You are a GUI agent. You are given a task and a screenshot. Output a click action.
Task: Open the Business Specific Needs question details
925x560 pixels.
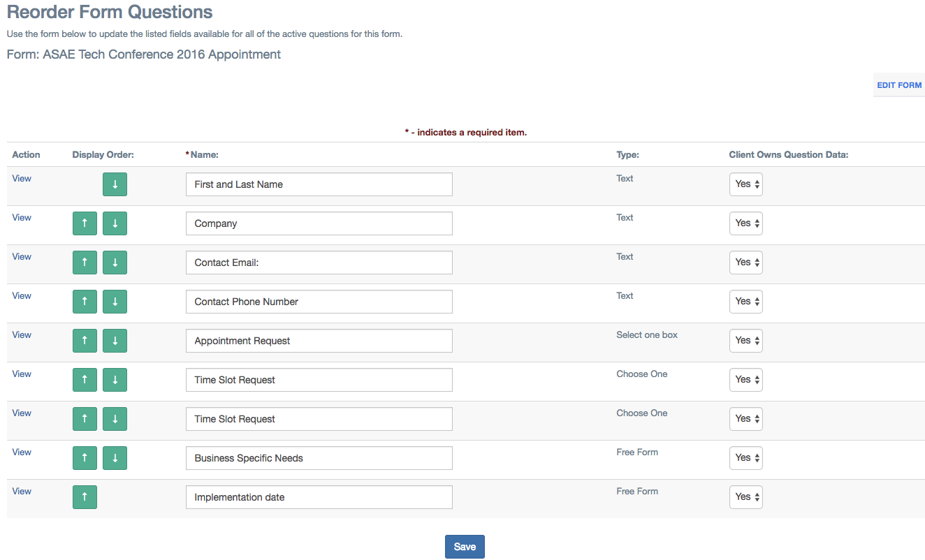(22, 452)
